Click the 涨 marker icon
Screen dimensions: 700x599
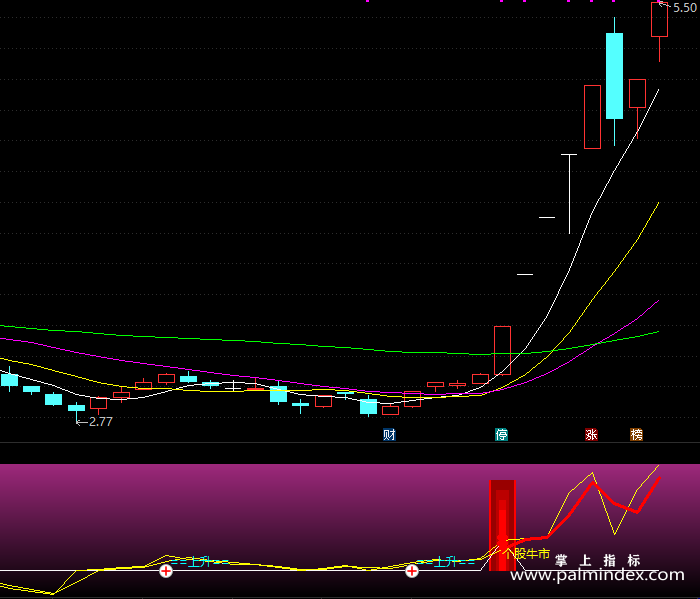click(592, 434)
